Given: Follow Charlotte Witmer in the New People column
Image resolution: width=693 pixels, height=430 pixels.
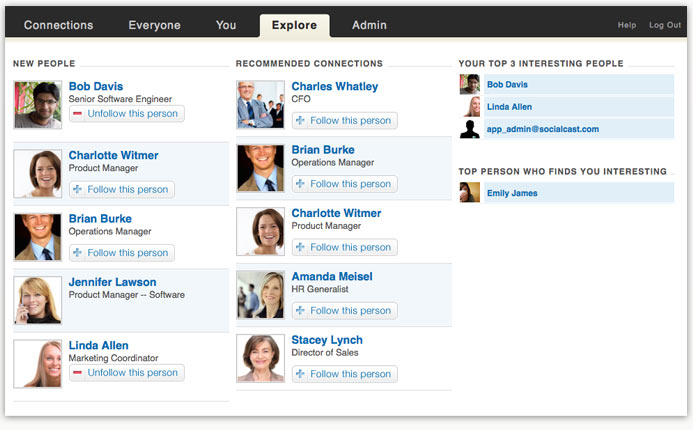Looking at the screenshot, I should click(122, 190).
